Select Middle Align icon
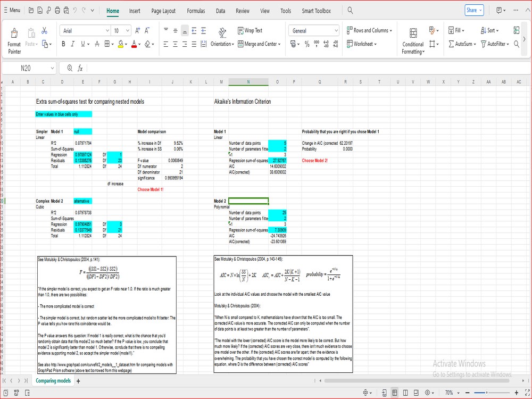The image size is (532, 399). coord(176,30)
